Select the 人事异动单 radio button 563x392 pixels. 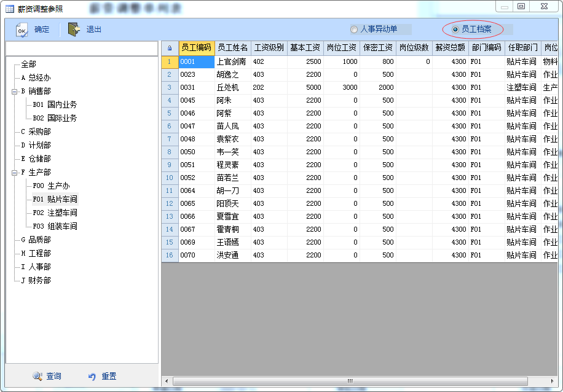coord(354,29)
